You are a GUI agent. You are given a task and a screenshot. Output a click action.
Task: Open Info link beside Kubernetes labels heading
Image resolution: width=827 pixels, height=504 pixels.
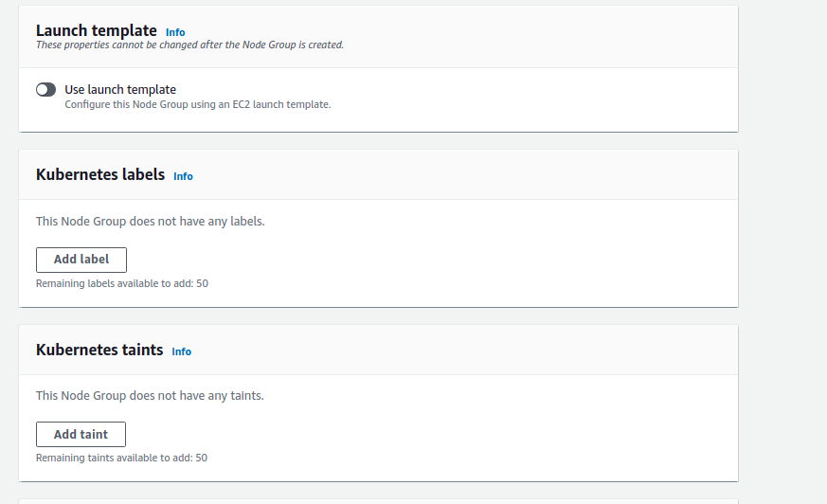pyautogui.click(x=183, y=176)
